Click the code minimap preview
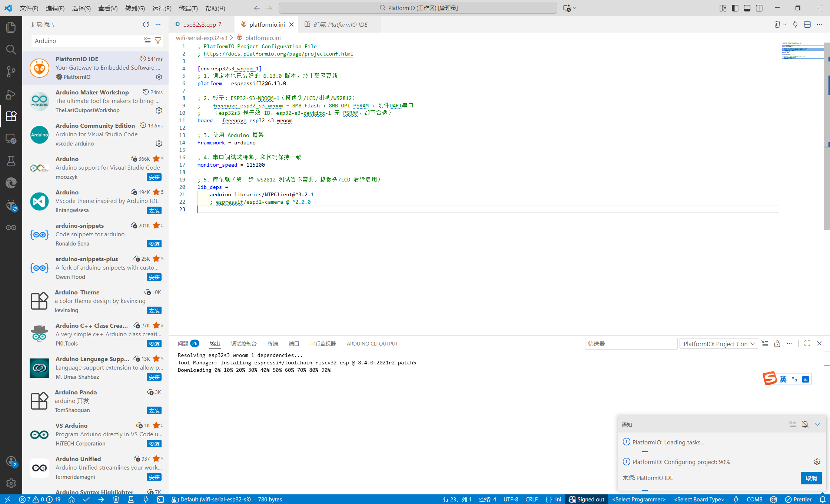The height and width of the screenshot is (504, 830). (802, 51)
